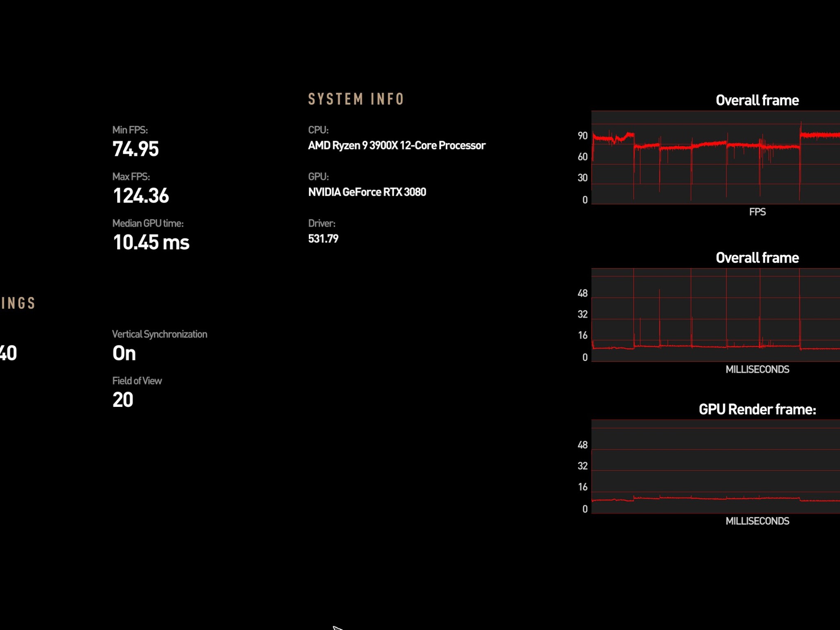Select the 'NVIDIA GeForce RTX 3080' text
The image size is (840, 630).
(367, 192)
